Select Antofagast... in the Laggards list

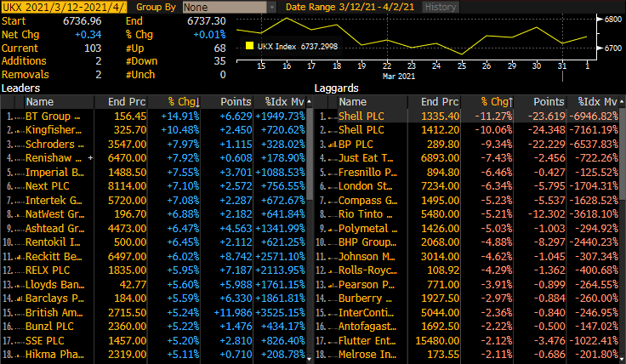[x=466, y=327]
